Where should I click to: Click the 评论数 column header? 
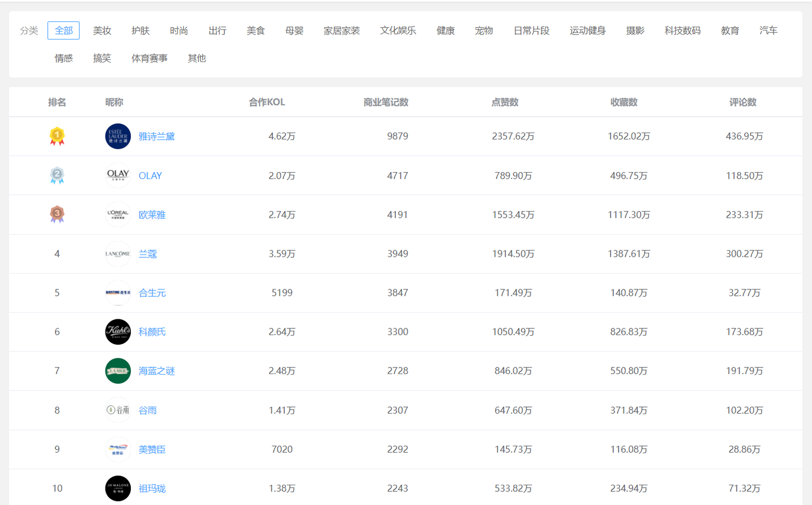pos(743,102)
